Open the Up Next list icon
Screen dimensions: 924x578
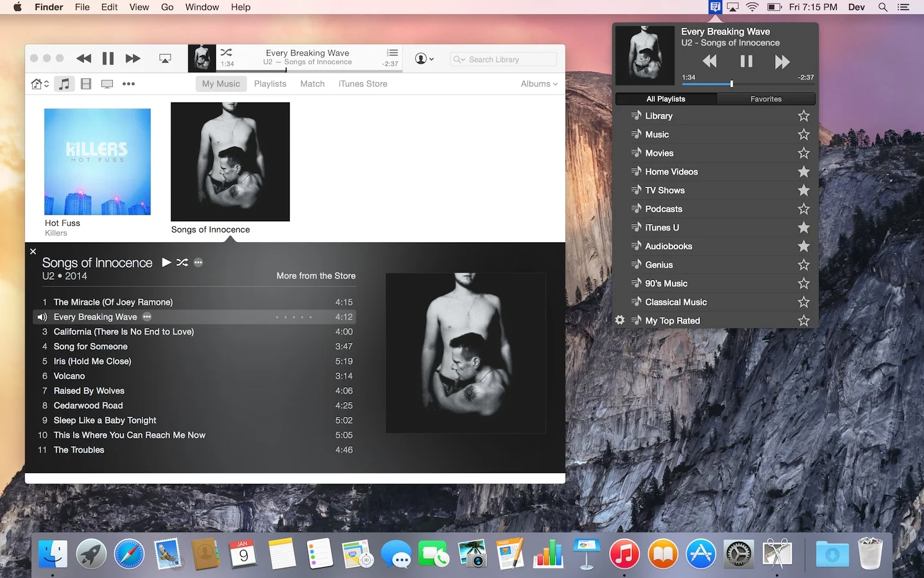pyautogui.click(x=393, y=53)
